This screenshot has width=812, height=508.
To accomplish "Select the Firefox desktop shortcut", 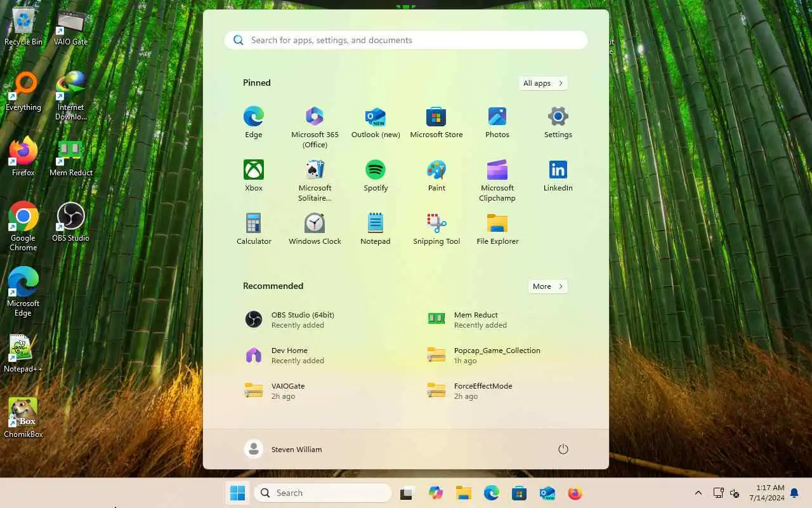I will pyautogui.click(x=23, y=157).
